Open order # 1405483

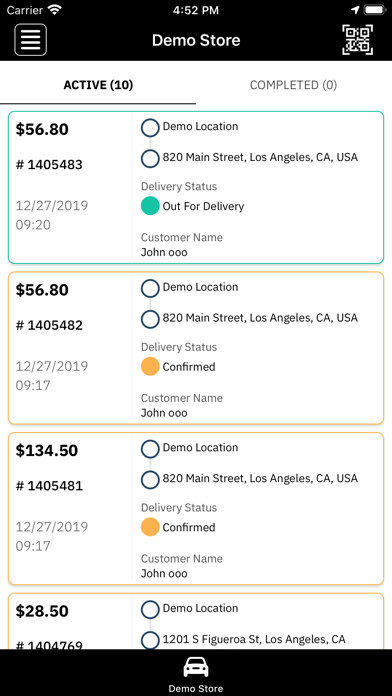pos(196,187)
